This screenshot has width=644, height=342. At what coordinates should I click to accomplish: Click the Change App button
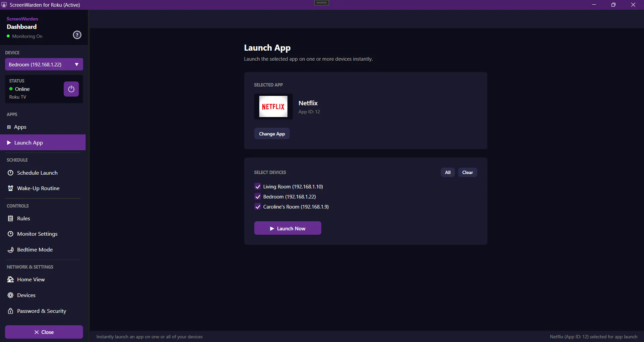[272, 133]
